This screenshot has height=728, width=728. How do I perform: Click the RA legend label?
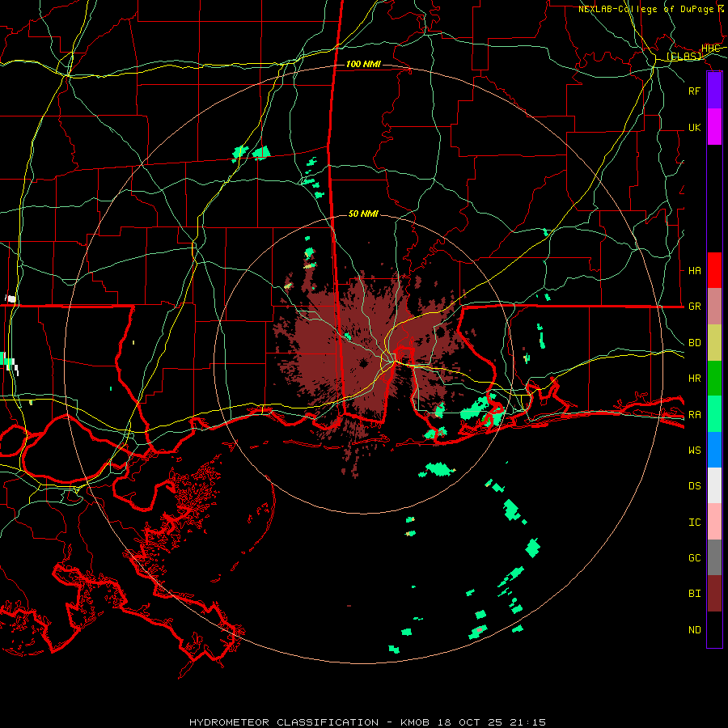pyautogui.click(x=694, y=415)
